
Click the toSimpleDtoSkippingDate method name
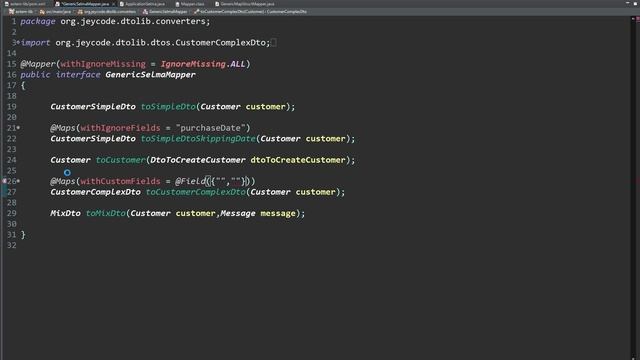(198, 139)
